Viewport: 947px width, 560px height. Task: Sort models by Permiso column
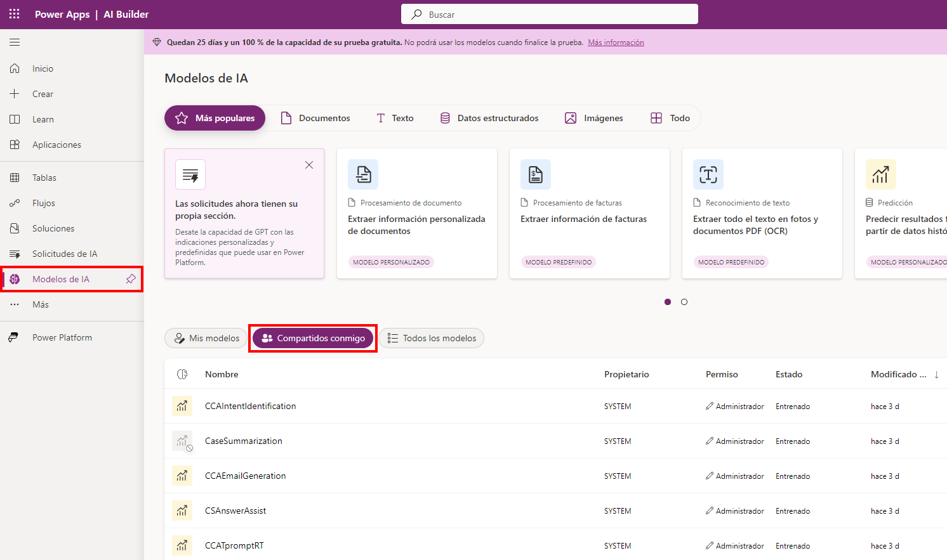click(x=722, y=374)
